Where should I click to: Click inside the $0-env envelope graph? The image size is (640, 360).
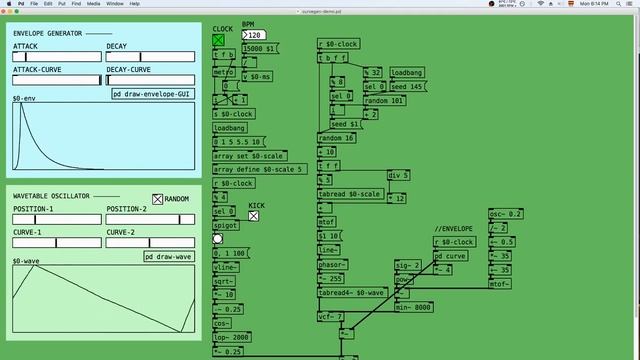(x=104, y=136)
